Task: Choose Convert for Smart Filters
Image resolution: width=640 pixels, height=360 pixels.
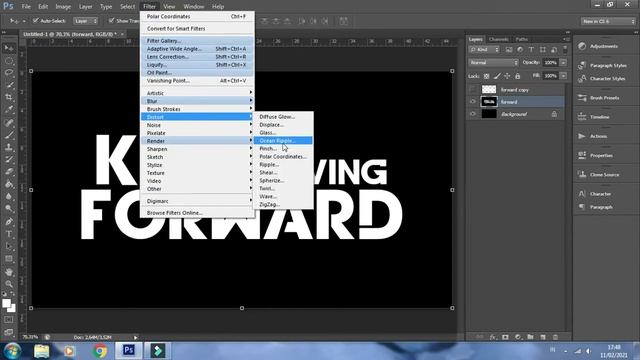Action: 197,29
